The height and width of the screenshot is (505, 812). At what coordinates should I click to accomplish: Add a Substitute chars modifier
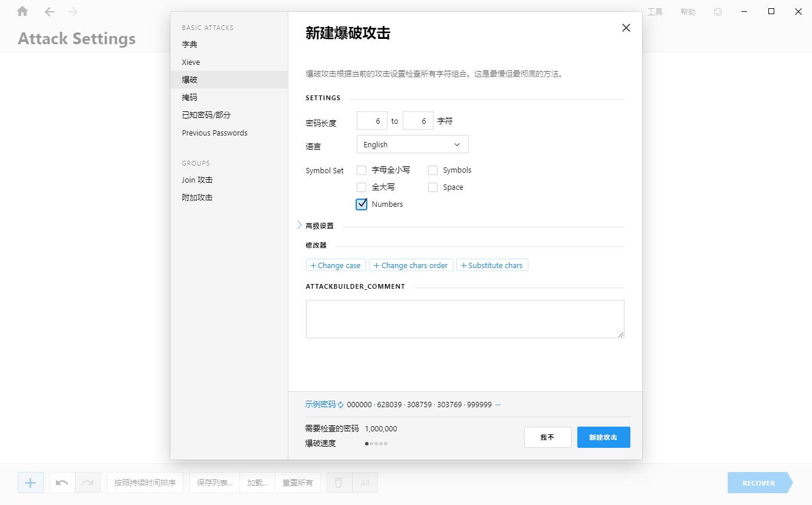pos(492,265)
